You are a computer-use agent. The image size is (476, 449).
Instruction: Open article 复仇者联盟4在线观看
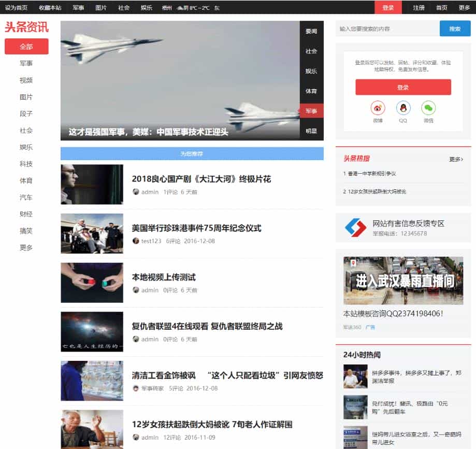207,326
